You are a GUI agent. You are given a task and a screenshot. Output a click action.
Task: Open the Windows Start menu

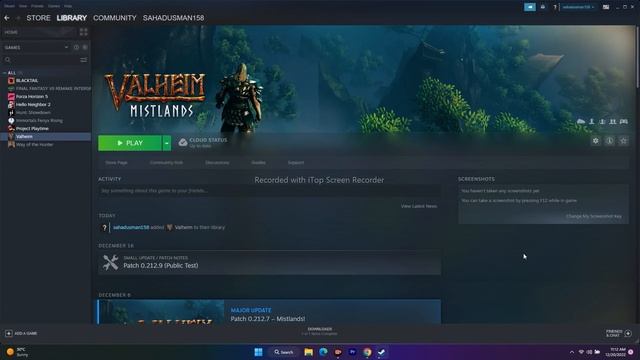point(258,352)
